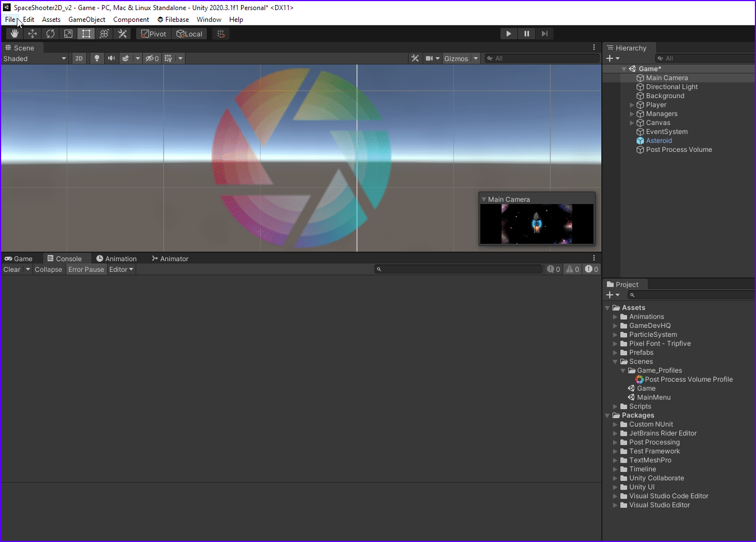
Task: Collapse the Scenes folder
Action: pos(615,362)
